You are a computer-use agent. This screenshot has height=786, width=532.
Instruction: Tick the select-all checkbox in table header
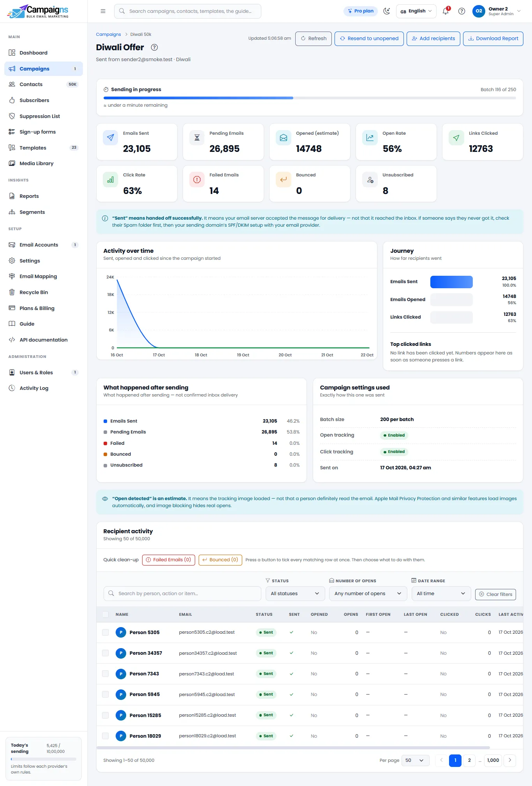(x=105, y=614)
